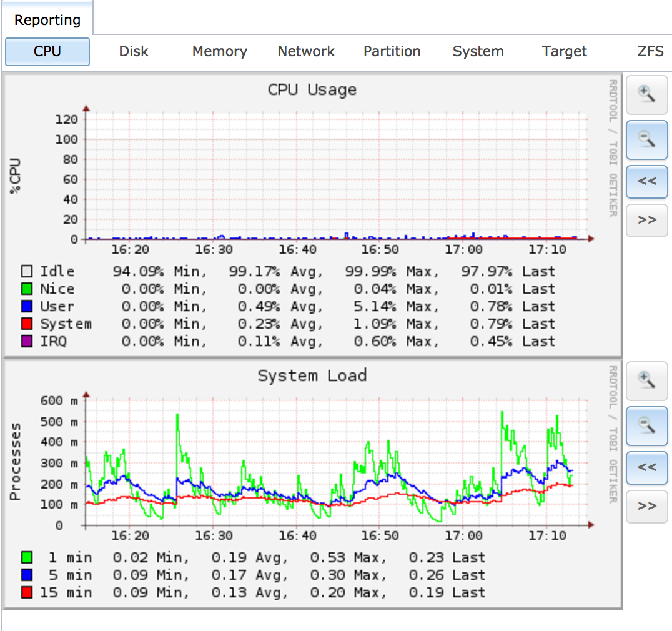The height and width of the screenshot is (631, 672).
Task: Click the IRQ '0.60% Max' value
Action: [x=397, y=342]
